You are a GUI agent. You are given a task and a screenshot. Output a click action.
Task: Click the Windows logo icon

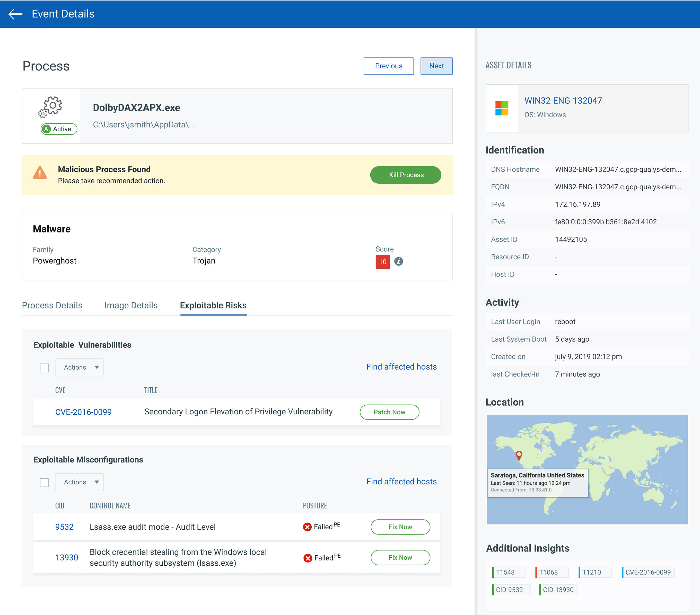(x=502, y=108)
